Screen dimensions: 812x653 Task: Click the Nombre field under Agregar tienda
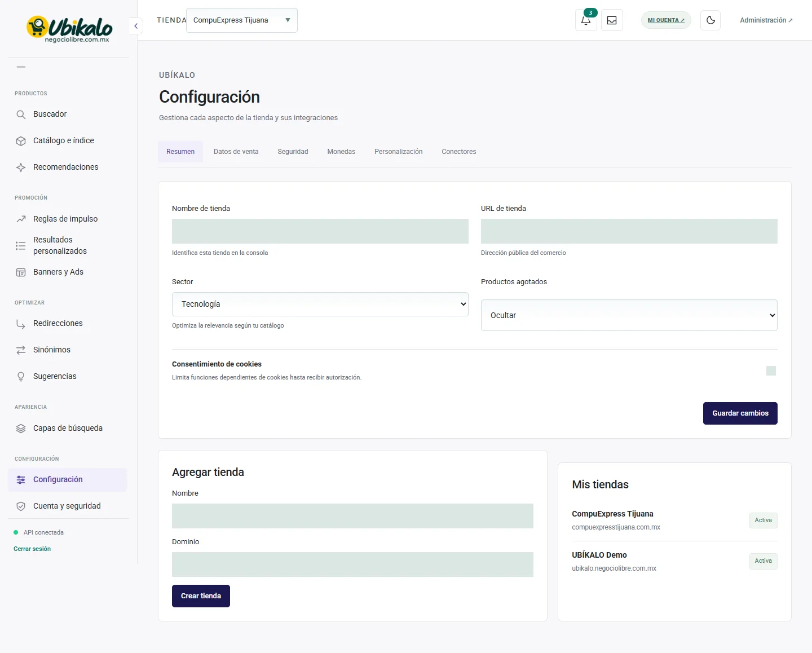click(352, 516)
